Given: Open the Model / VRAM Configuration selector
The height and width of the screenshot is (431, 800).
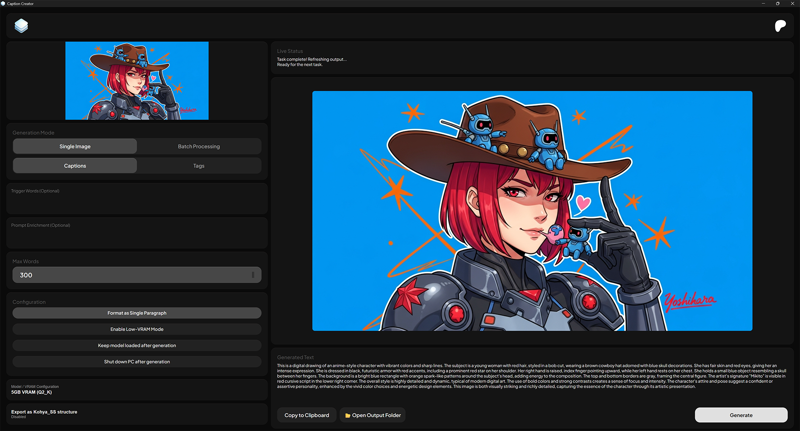Looking at the screenshot, I should pos(137,390).
